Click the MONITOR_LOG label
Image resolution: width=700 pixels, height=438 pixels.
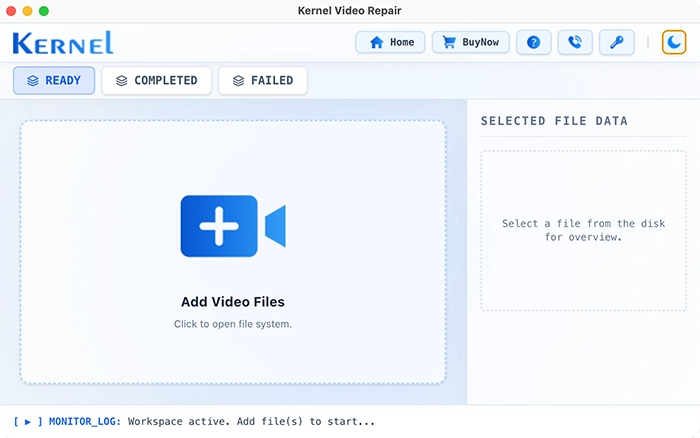click(84, 421)
